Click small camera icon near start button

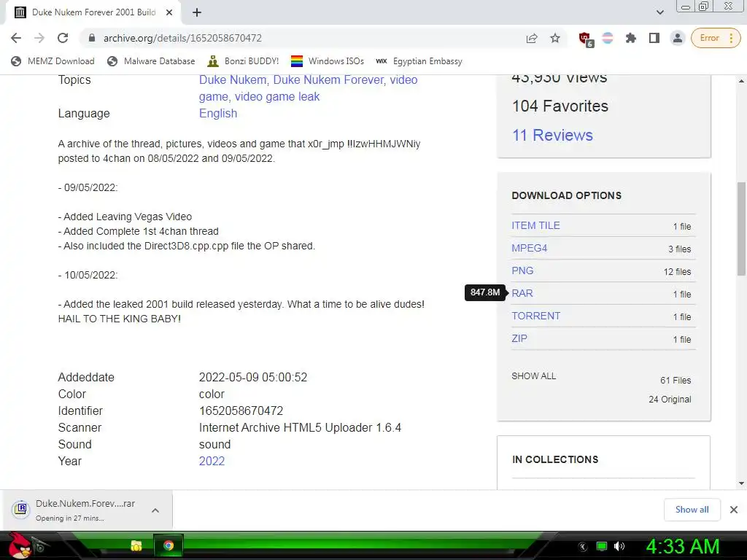(40, 547)
